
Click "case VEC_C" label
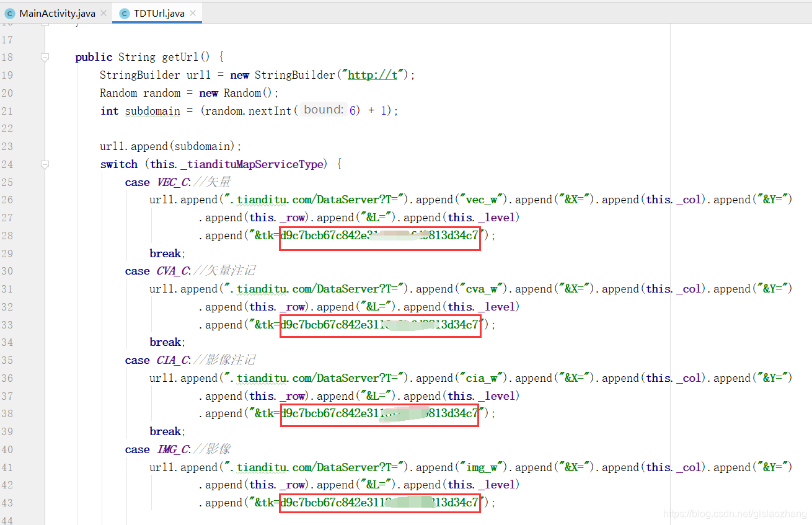click(158, 182)
